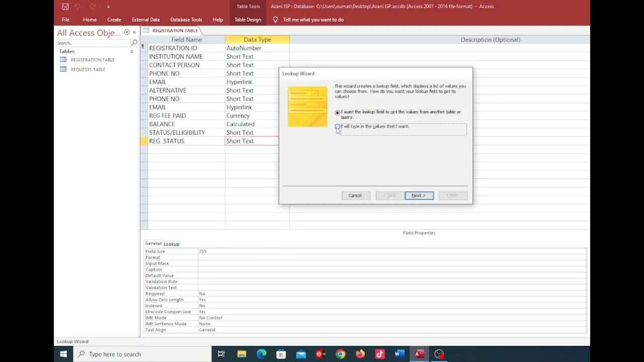Click the REG STATUS field name
Viewport: 644px width, 362px height.
coord(167,141)
